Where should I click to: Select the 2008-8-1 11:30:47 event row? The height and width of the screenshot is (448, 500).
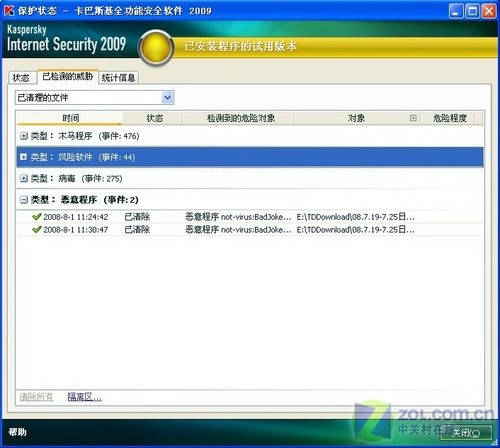[249, 230]
